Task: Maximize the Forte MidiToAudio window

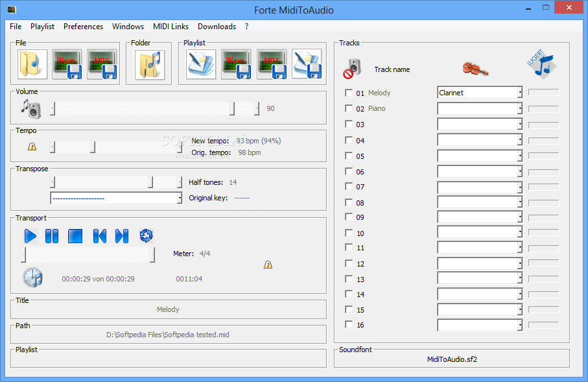Action: [x=546, y=8]
